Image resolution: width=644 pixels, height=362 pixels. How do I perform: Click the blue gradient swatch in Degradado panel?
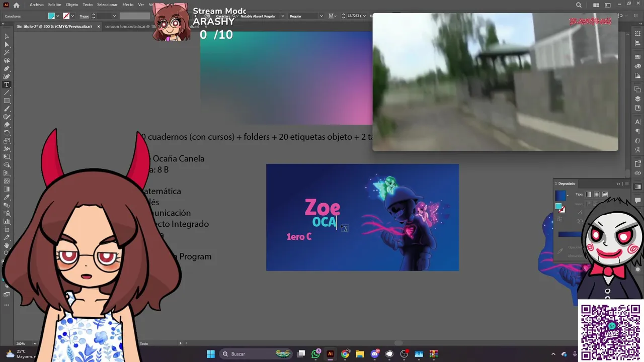click(560, 195)
